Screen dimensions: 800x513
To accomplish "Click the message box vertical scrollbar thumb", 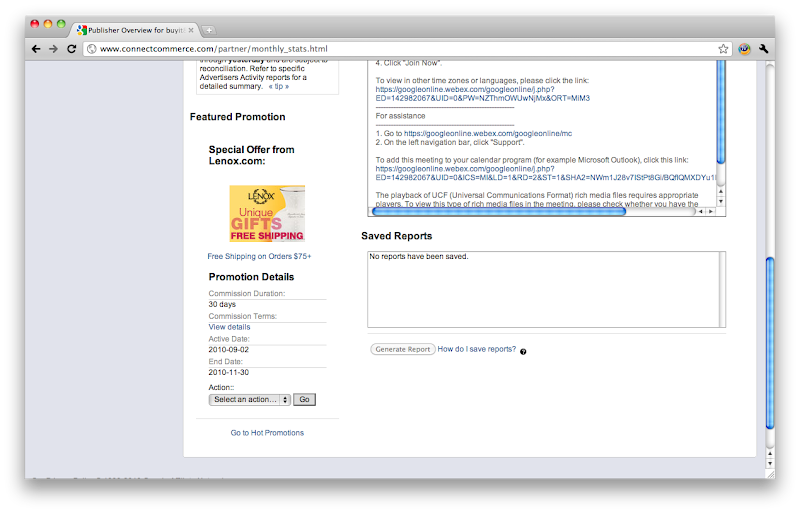I will click(721, 112).
